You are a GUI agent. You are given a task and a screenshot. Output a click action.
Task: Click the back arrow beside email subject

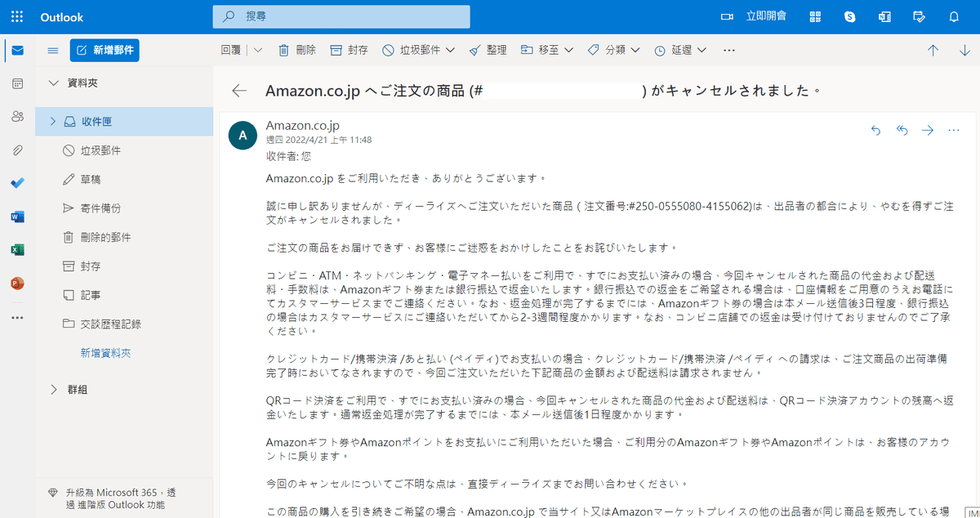click(238, 90)
